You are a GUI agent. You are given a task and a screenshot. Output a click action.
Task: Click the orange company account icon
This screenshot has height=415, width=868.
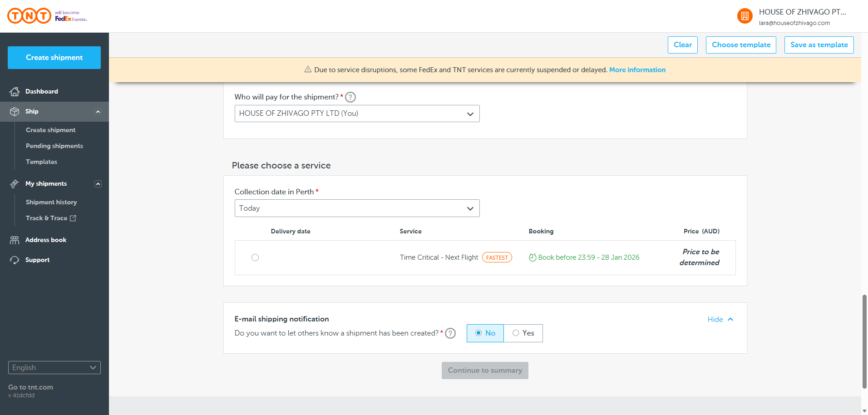[745, 16]
